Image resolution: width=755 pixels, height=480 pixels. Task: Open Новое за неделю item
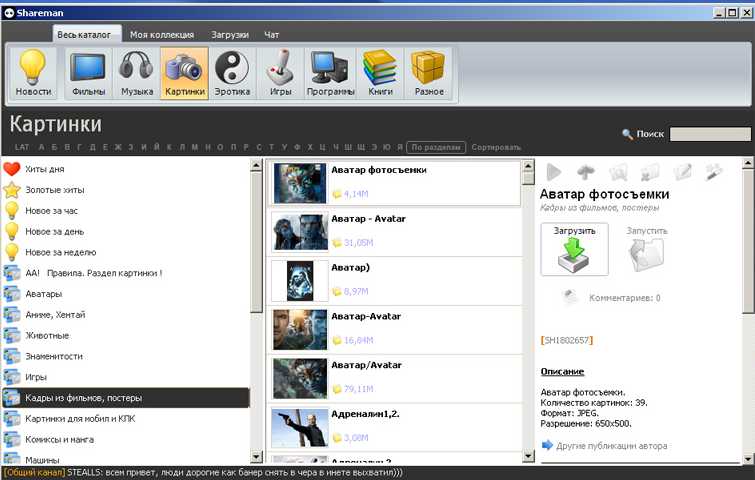(x=126, y=252)
